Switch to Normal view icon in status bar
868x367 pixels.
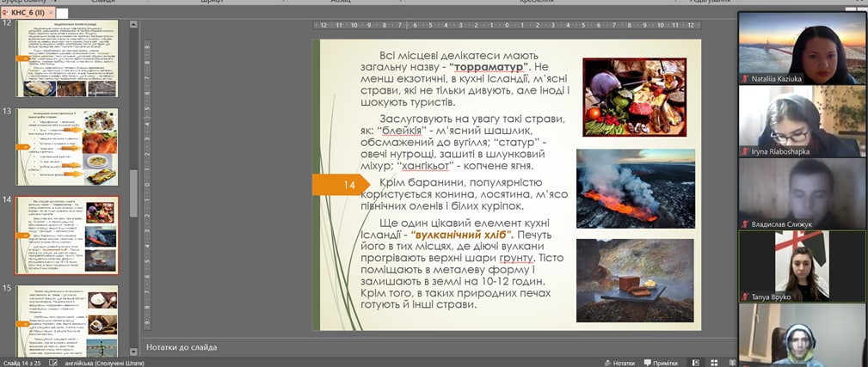[x=694, y=363]
